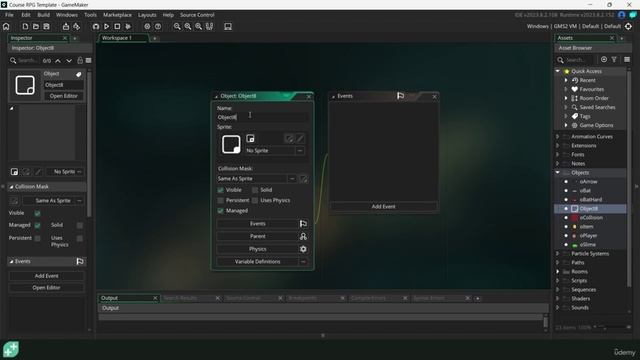The width and height of the screenshot is (640, 360).
Task: Enable the Solid checkbox in the Inspector
Action: tap(80, 225)
